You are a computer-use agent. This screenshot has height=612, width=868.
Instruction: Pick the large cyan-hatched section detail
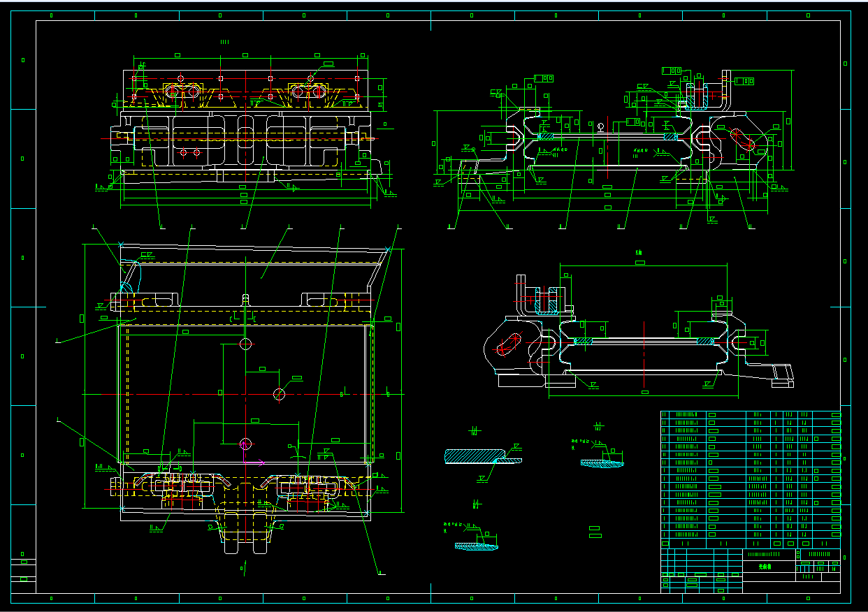(484, 456)
